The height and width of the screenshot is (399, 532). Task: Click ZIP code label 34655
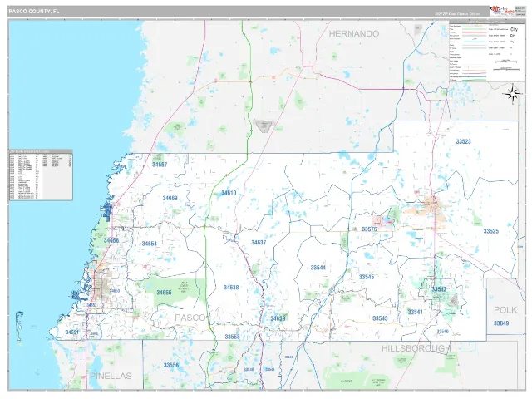click(x=164, y=293)
